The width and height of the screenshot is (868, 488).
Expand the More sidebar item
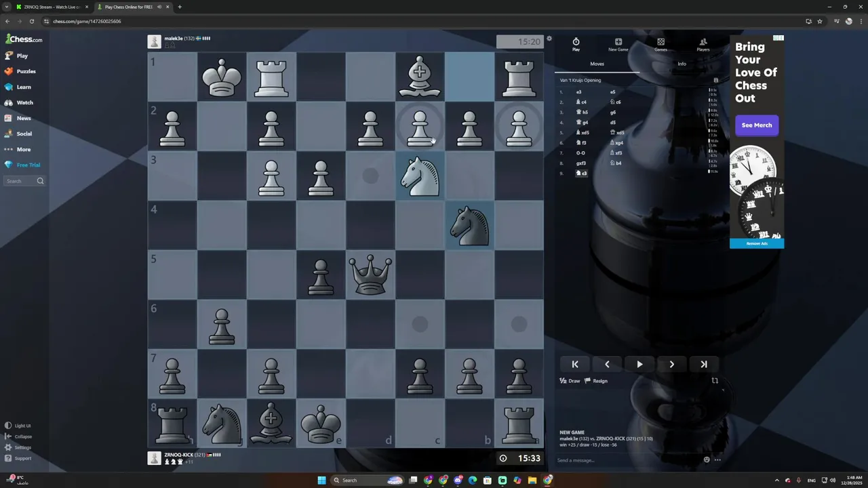[18, 149]
